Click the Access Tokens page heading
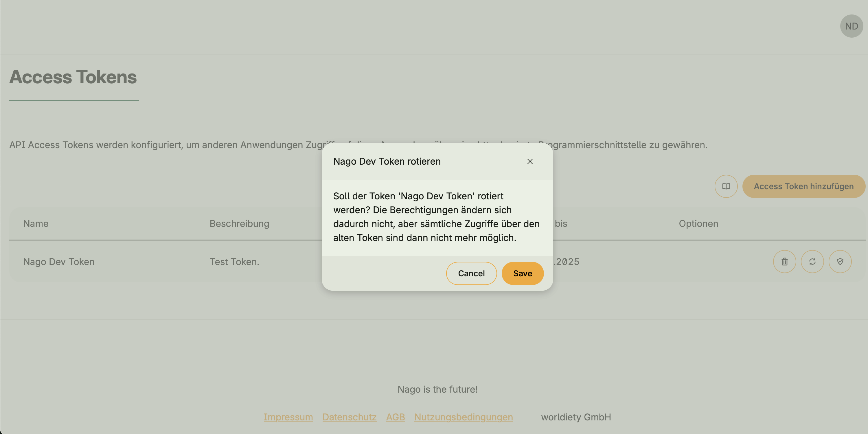Image resolution: width=868 pixels, height=434 pixels. coord(73,77)
